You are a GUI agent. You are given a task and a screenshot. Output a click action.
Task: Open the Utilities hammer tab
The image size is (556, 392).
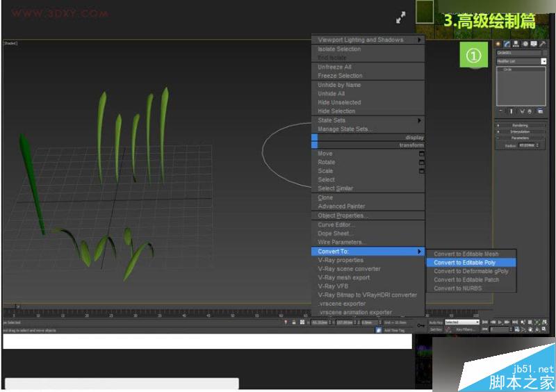543,44
